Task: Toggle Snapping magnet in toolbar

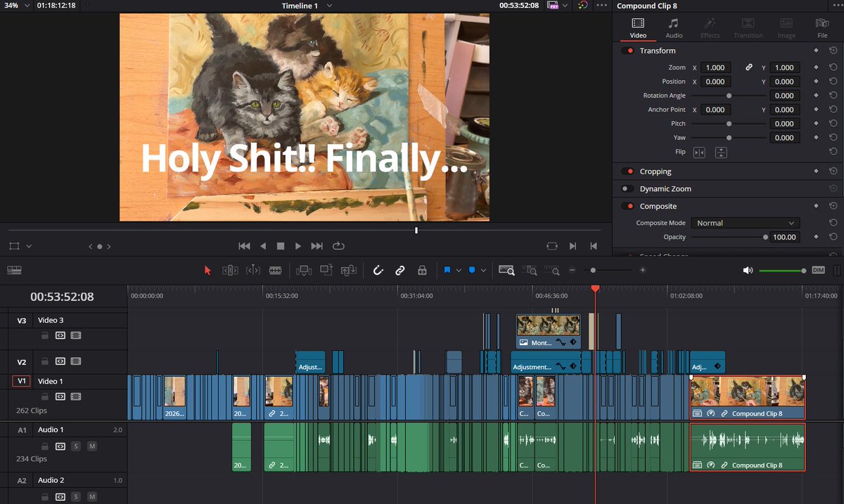Action: (x=378, y=270)
